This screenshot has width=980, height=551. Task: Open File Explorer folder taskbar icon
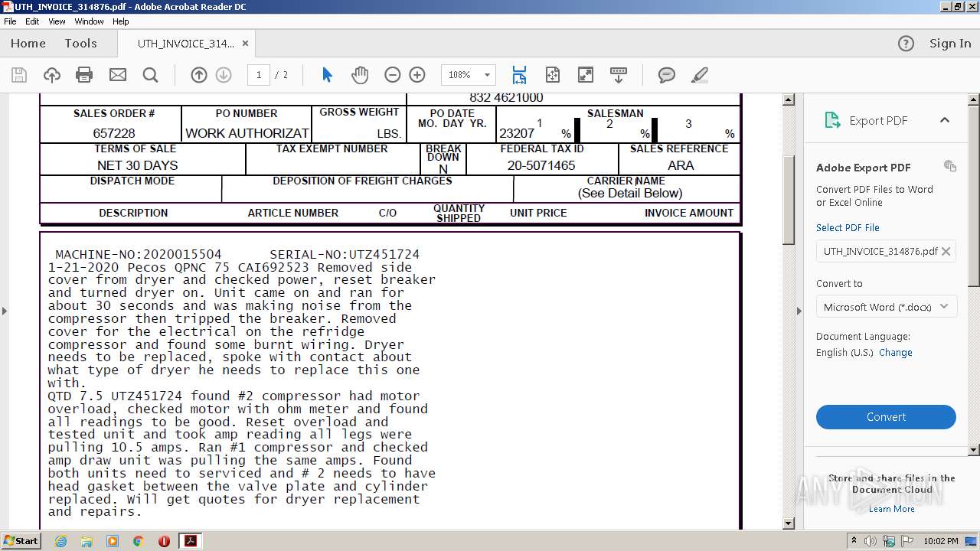pyautogui.click(x=87, y=541)
